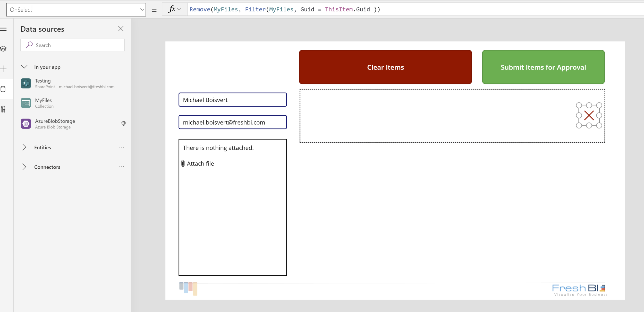Expand the Entities section
Viewport: 644px width, 312px height.
click(24, 147)
